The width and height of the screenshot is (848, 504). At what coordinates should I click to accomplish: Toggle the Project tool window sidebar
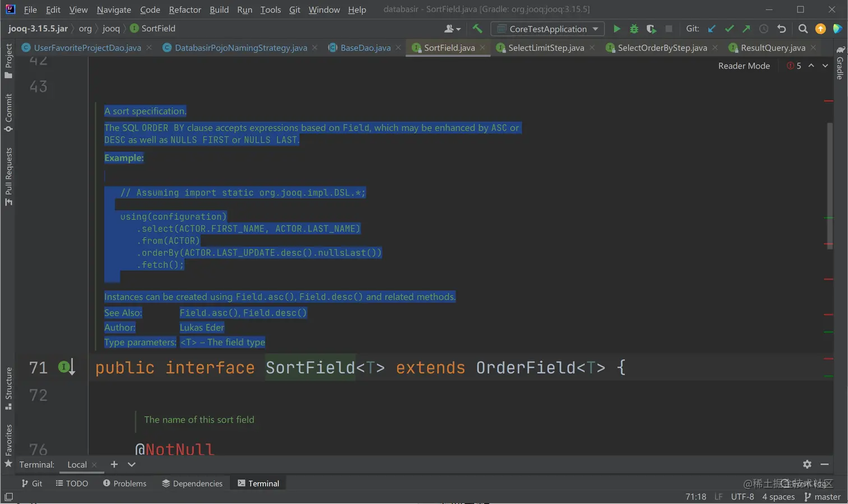click(x=8, y=61)
